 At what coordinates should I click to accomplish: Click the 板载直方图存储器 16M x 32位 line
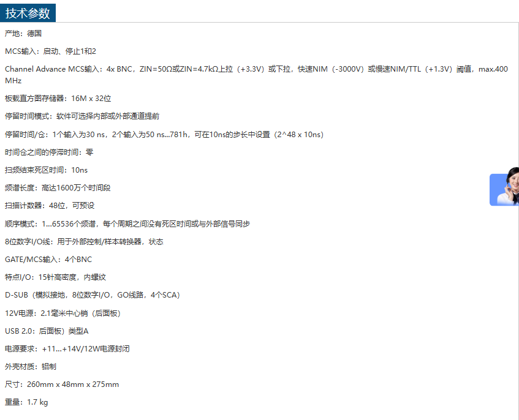[x=58, y=99]
